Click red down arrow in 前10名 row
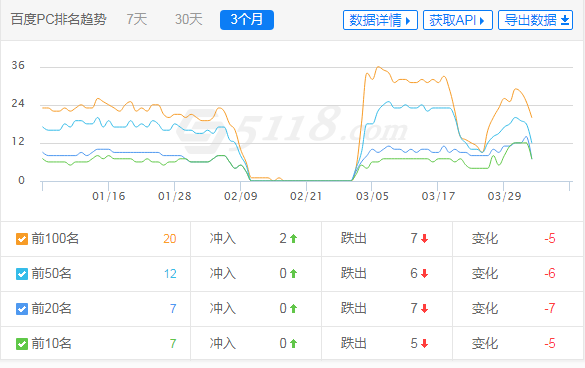Viewport: 585px width, 368px height. 424,344
